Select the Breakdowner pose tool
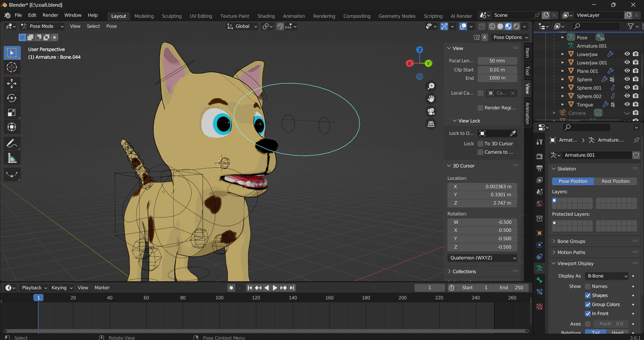Screen dimensions: 644x340 (12, 175)
